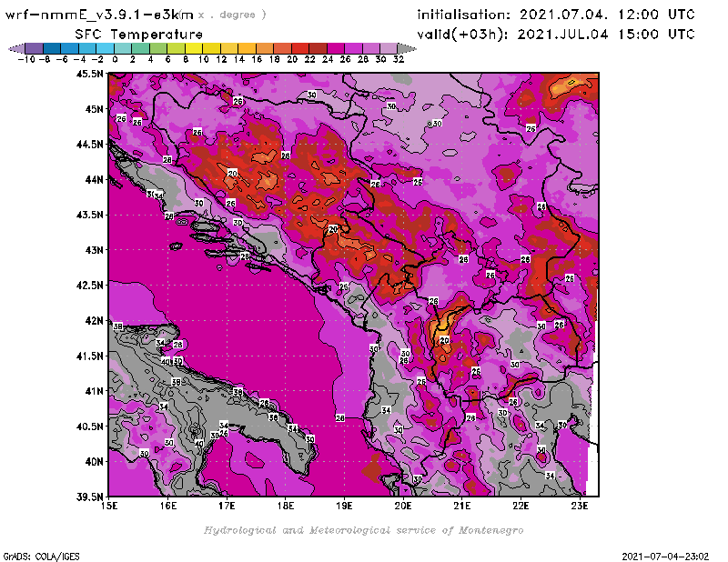Click the SFC Temperature heading
The width and height of the screenshot is (728, 562).
coord(139,35)
